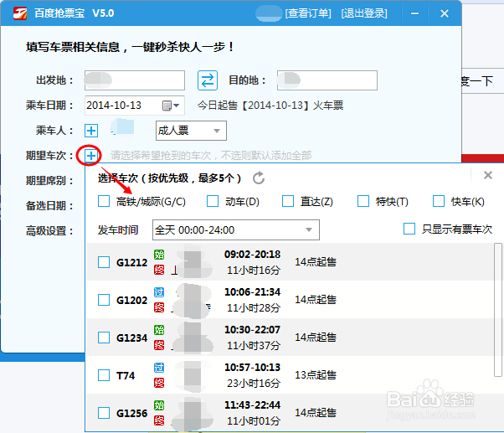
Task: Add desired trains with 期望车次 plus icon
Action: pyautogui.click(x=91, y=156)
